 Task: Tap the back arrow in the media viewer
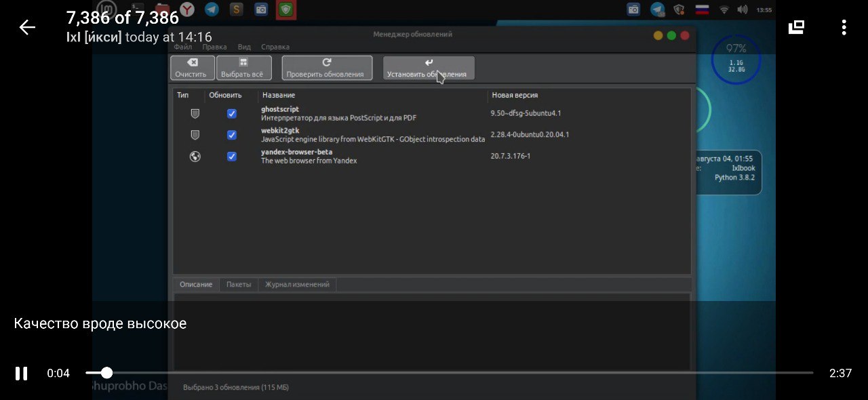point(27,27)
